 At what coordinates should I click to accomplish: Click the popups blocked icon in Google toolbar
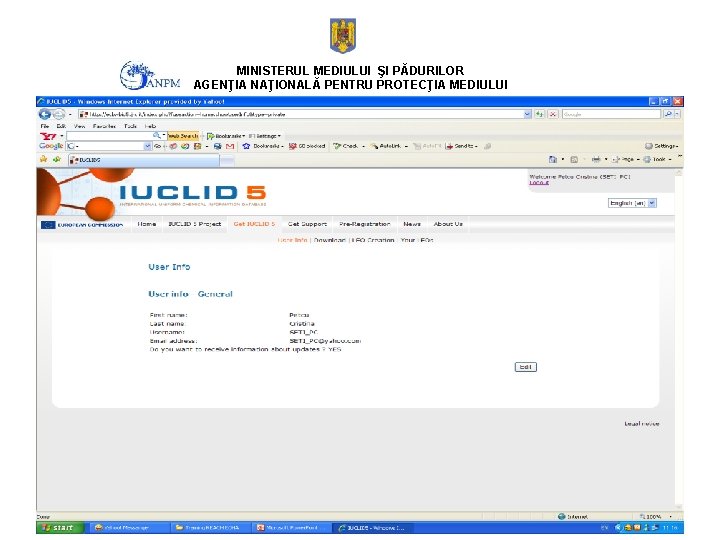click(292, 146)
